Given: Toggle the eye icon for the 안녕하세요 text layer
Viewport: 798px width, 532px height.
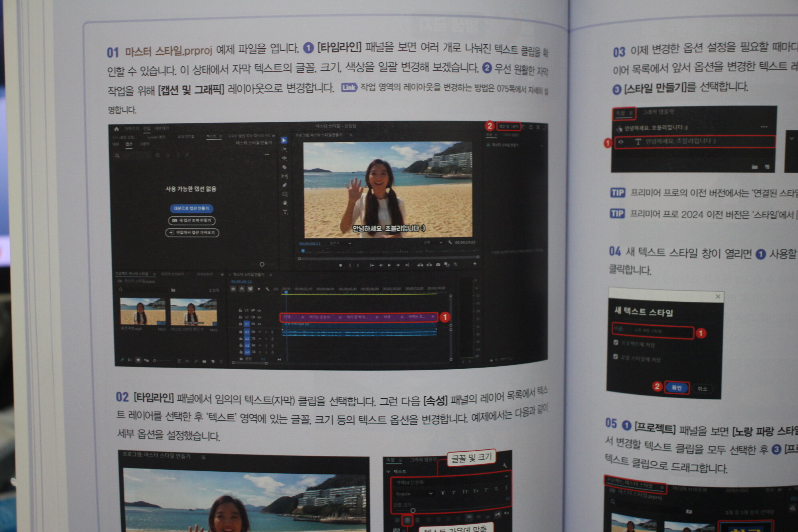Looking at the screenshot, I should (x=620, y=141).
